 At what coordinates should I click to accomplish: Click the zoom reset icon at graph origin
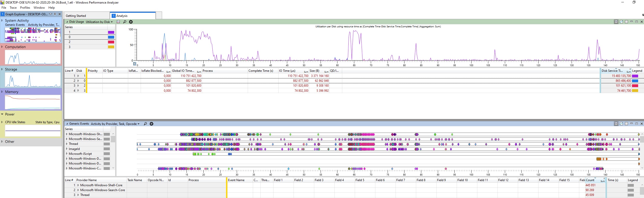click(135, 64)
